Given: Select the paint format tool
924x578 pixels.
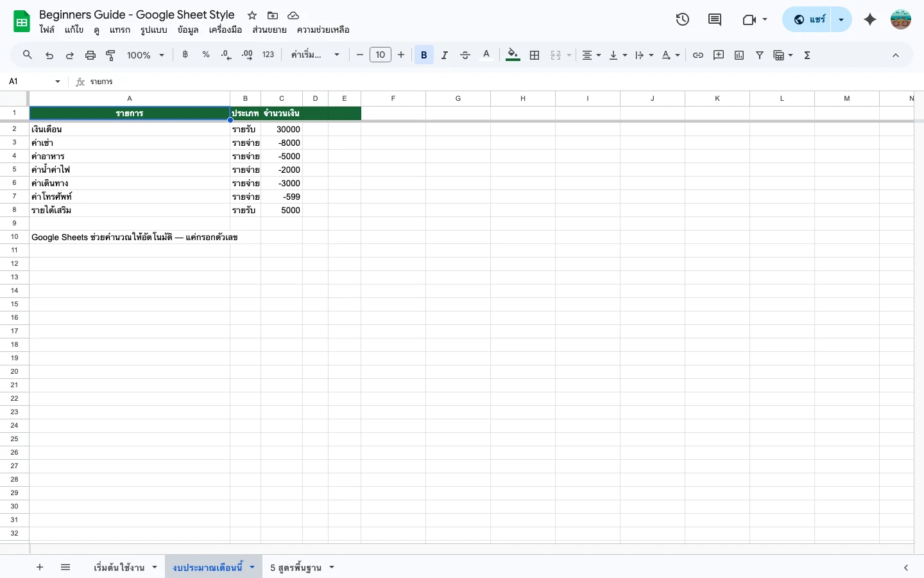Looking at the screenshot, I should tap(110, 55).
